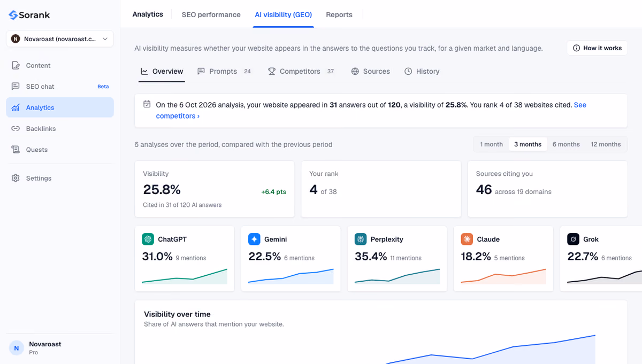Click the Perplexity logo icon

tap(361, 239)
